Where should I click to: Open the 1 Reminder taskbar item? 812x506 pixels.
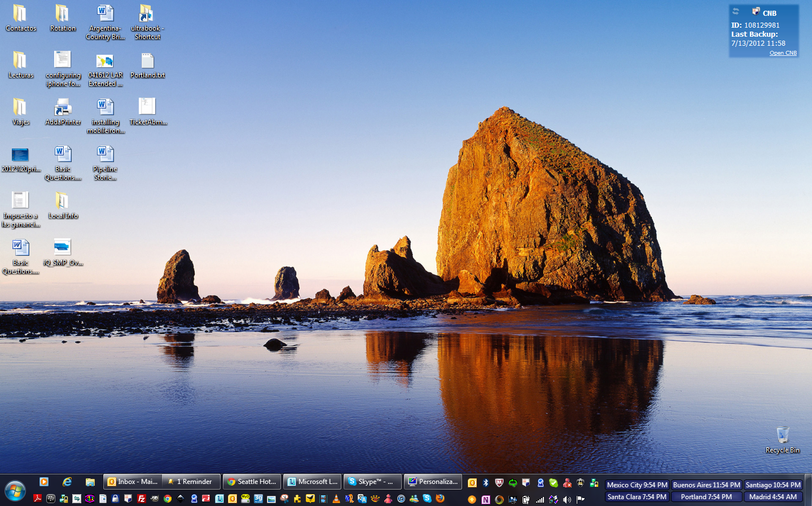(191, 482)
